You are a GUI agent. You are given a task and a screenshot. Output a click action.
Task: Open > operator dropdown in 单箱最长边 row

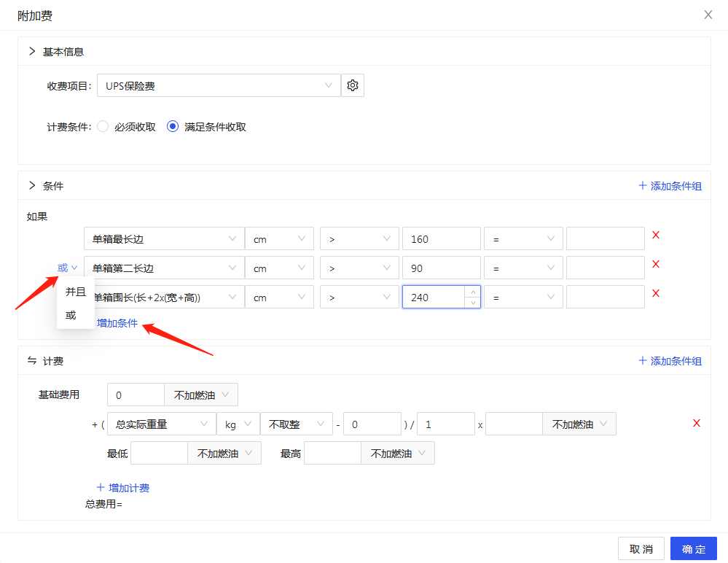[359, 238]
